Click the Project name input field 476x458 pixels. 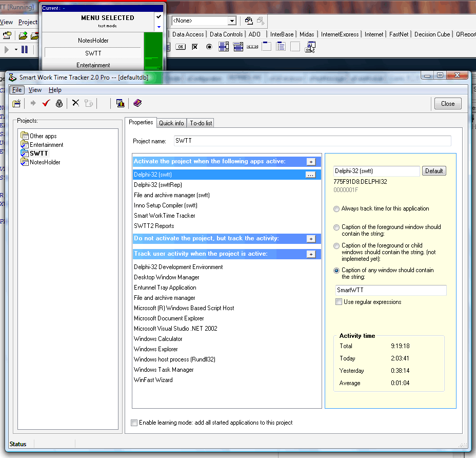pyautogui.click(x=312, y=141)
